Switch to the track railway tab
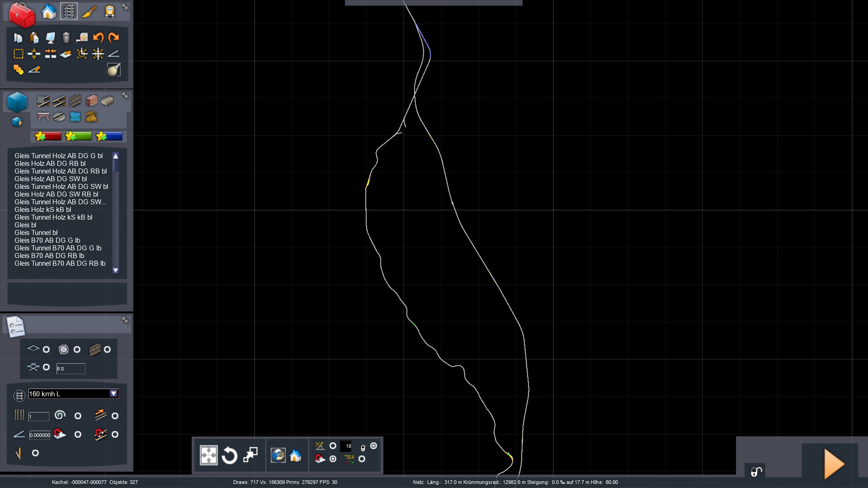This screenshot has width=868, height=488. 69,11
